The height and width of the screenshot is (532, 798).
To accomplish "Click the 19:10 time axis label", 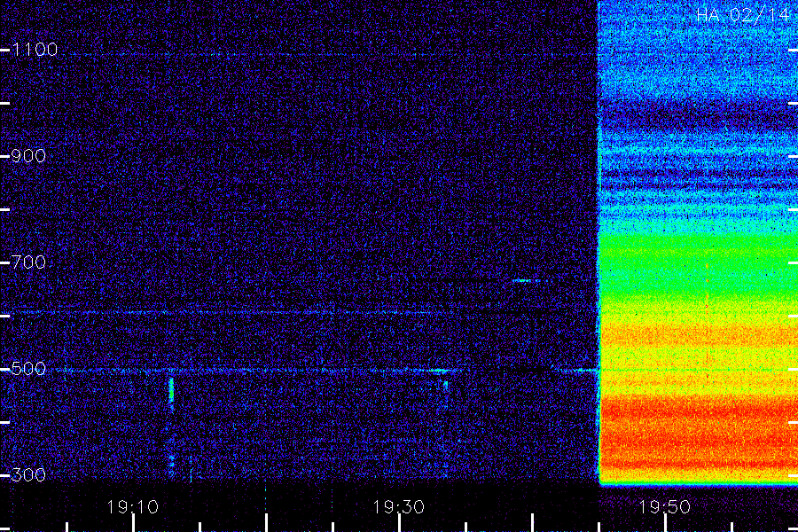I will [133, 507].
